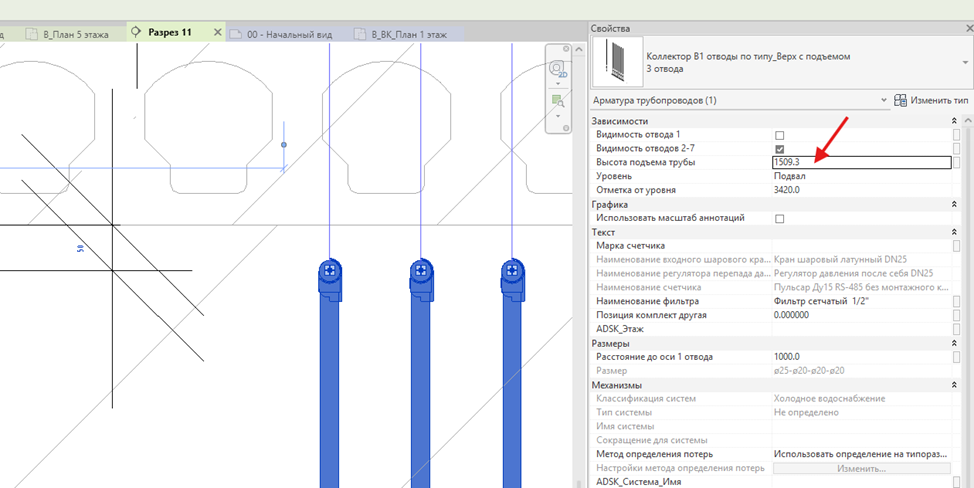Select the Наименование входного шарового крана row
Screen dimensions: 974x488
770,260
